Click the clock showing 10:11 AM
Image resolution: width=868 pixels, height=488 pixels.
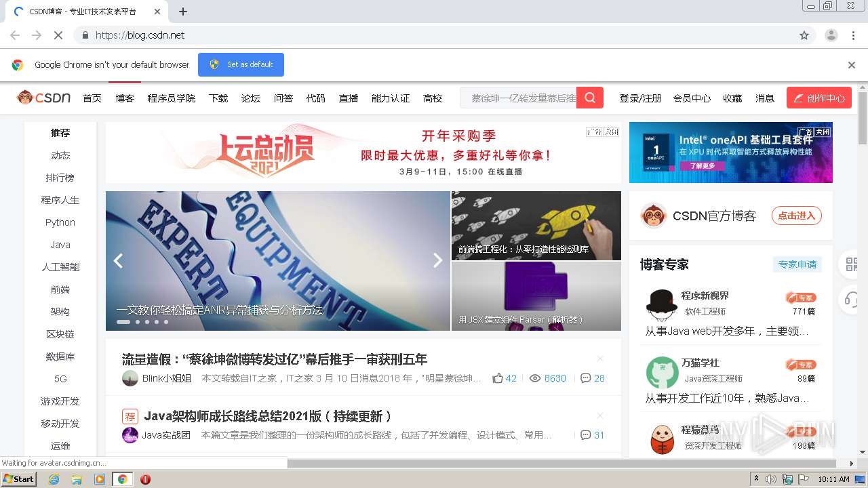tap(833, 479)
